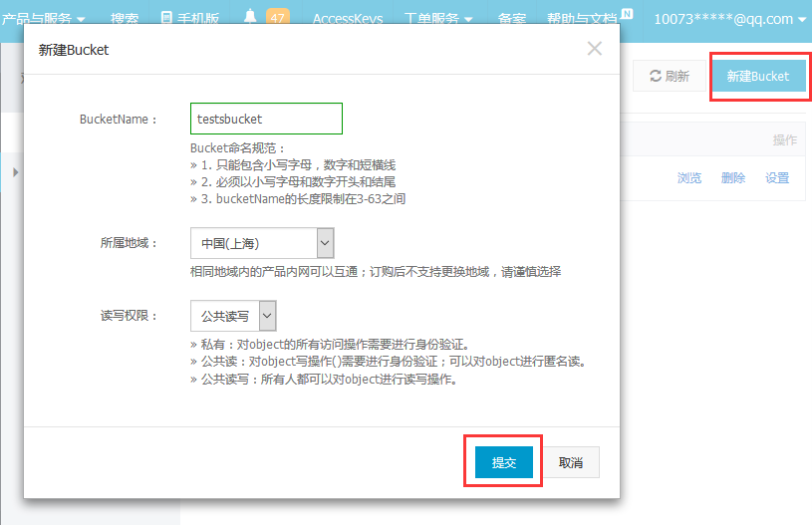Open the 所属地域 region dropdown arrow
Viewport: 812px width, 525px height.
point(325,243)
